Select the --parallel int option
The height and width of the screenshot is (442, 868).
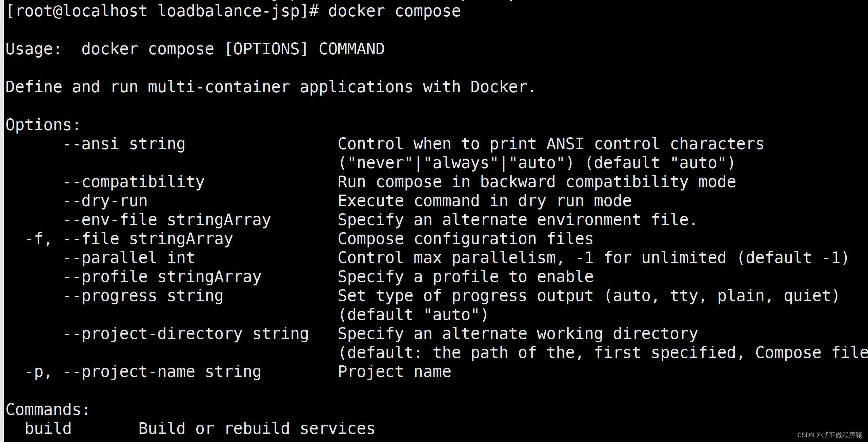pyautogui.click(x=129, y=258)
